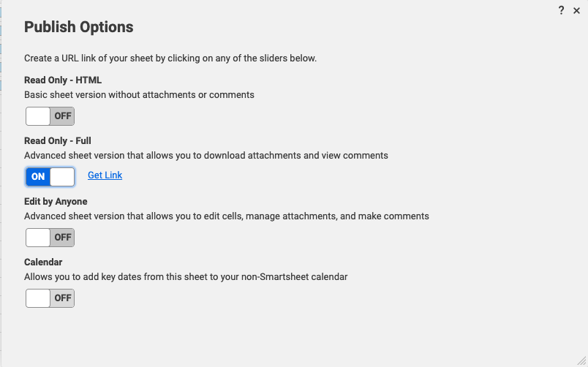This screenshot has width=588, height=367.
Task: Click the Publish Options title text
Action: click(79, 27)
